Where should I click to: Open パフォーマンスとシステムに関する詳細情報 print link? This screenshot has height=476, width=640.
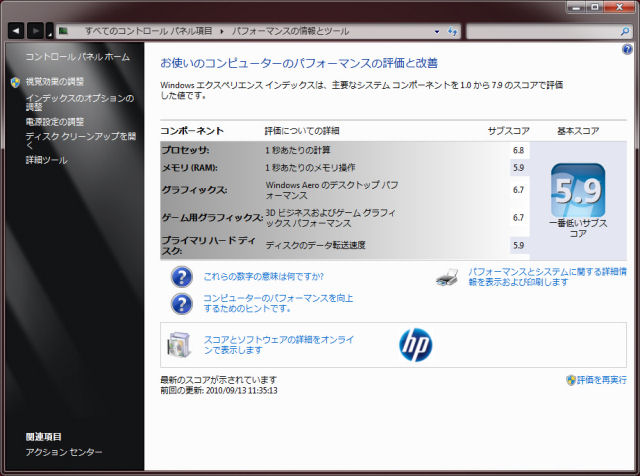[547, 277]
